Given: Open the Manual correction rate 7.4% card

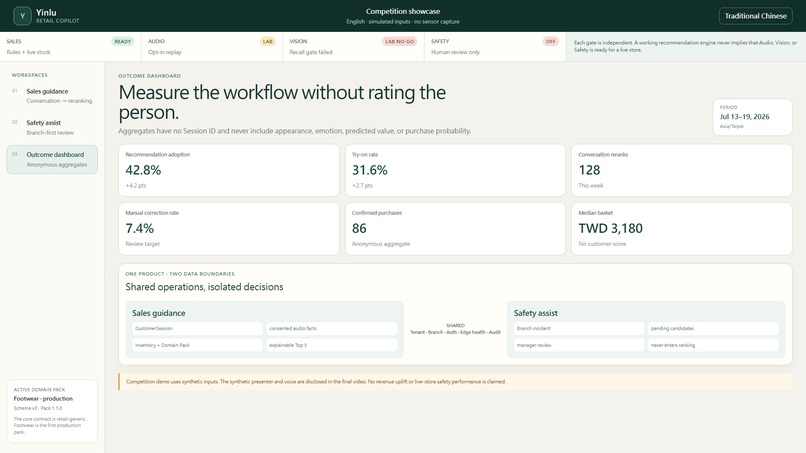Looking at the screenshot, I should 229,229.
